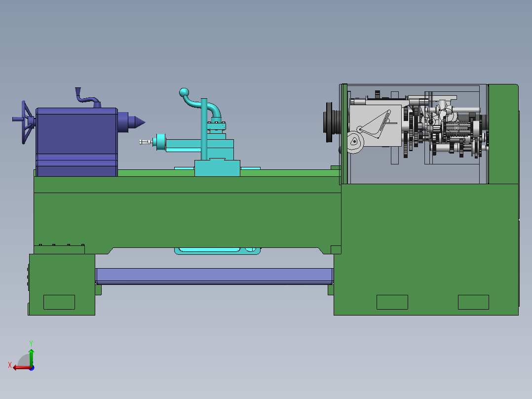Click the long blue lead screw bar
532x399 pixels.
click(x=214, y=276)
